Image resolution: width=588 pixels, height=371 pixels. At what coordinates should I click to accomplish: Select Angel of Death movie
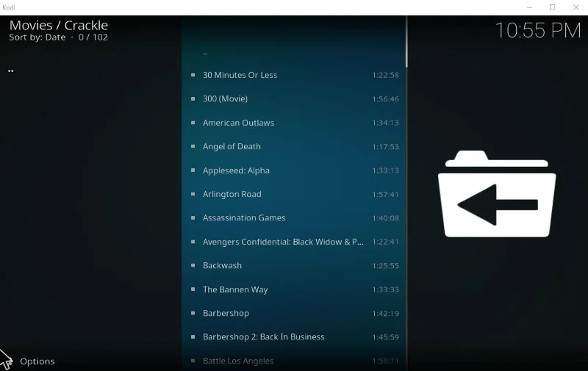coord(293,146)
